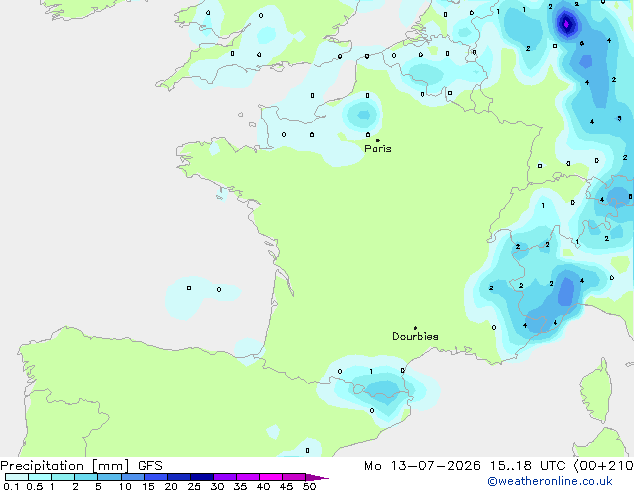
Task: Click the 'Precipitation [mm]' title text
Action: (x=64, y=466)
